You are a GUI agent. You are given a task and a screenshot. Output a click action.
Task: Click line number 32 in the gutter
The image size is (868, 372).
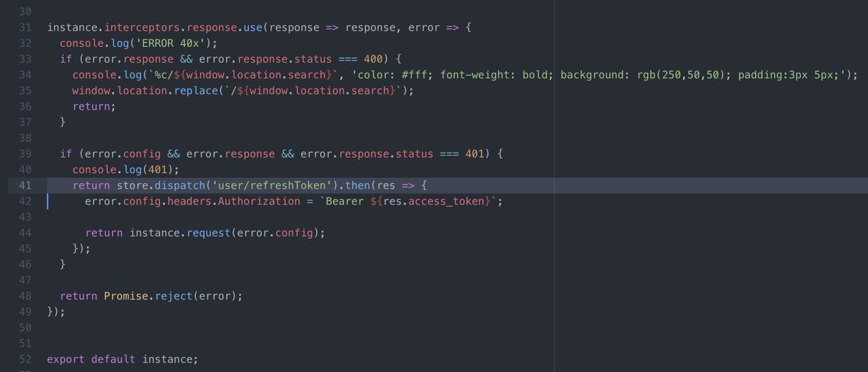click(x=25, y=43)
